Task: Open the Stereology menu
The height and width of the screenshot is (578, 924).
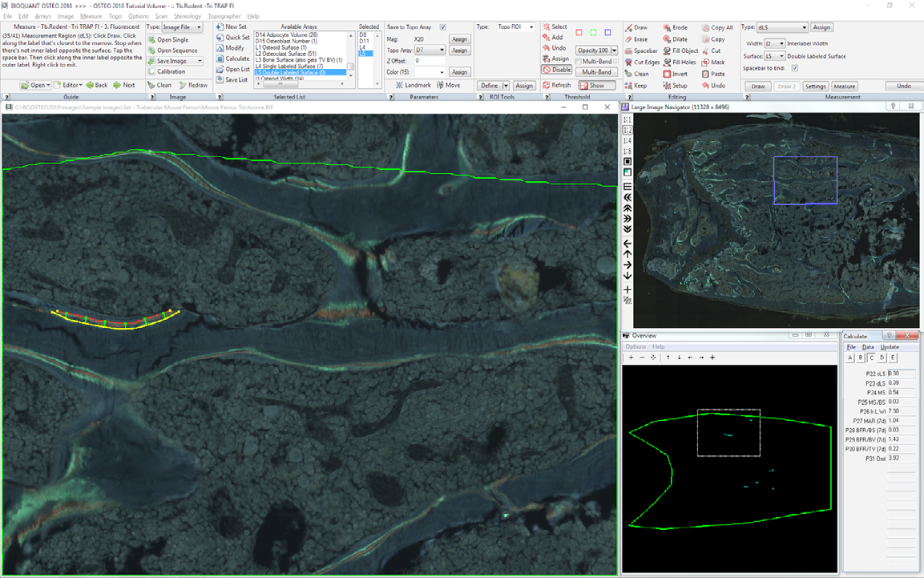Action: [x=187, y=17]
